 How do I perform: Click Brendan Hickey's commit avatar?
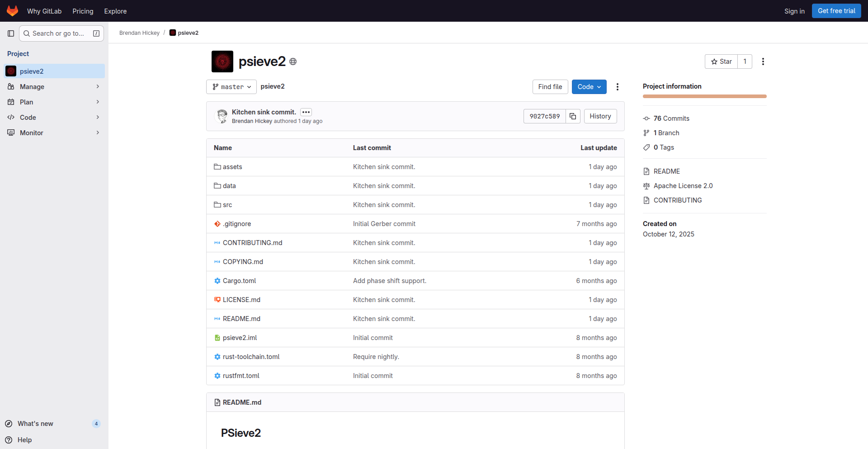click(x=222, y=116)
